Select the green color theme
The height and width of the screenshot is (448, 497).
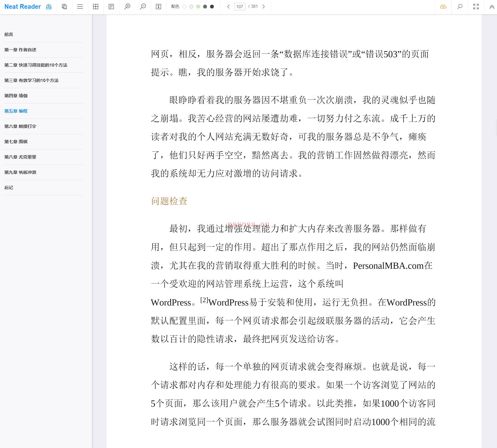coord(198,7)
